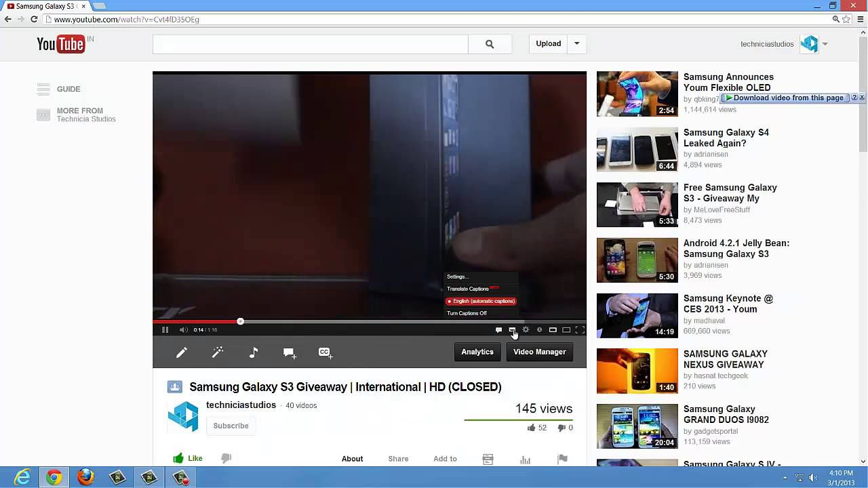The image size is (868, 488).
Task: Click the Watch Later clock icon
Action: click(x=539, y=330)
